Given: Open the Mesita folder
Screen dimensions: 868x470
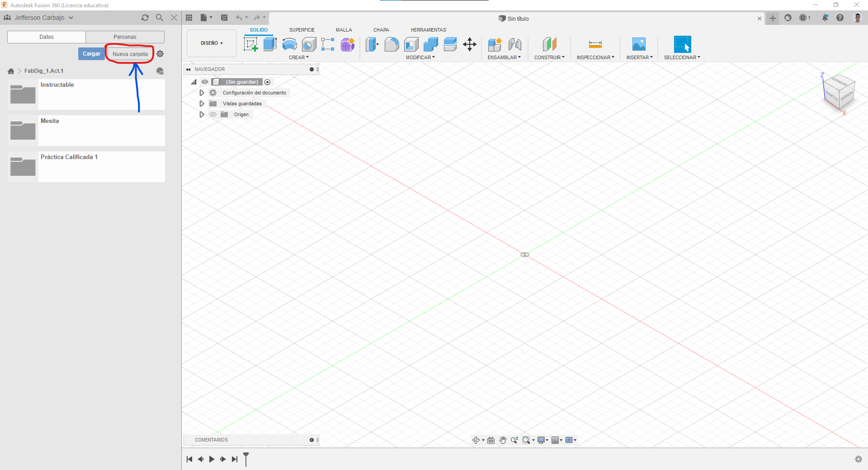Looking at the screenshot, I should (86, 131).
